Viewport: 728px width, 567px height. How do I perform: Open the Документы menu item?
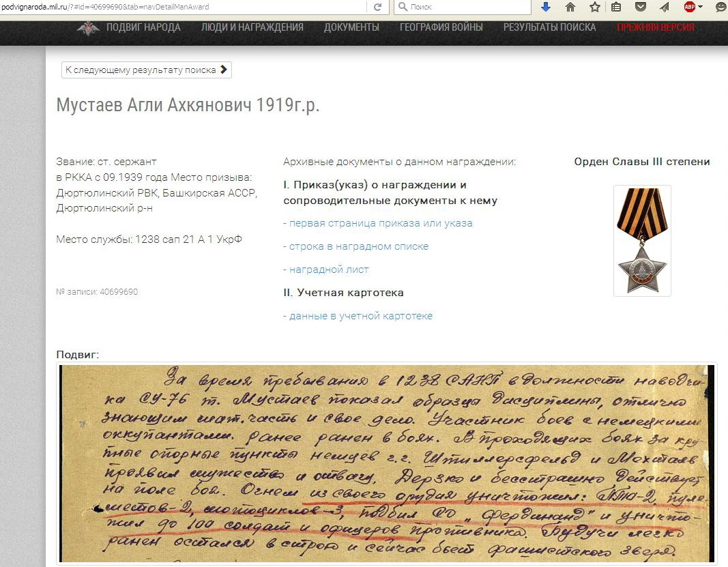click(351, 27)
